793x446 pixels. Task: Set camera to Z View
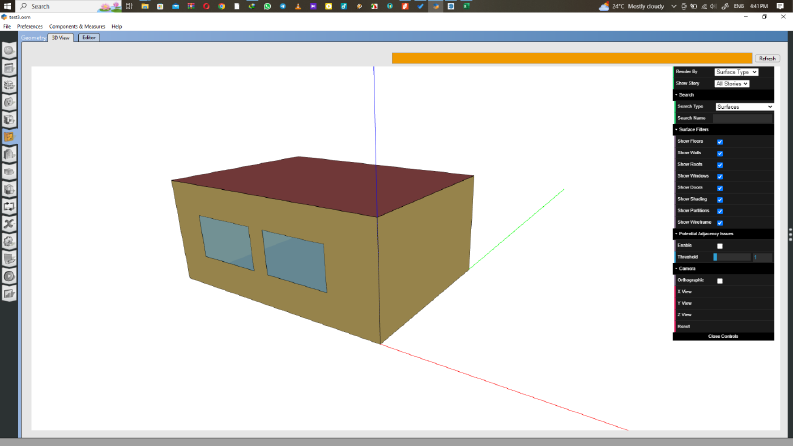(724, 315)
